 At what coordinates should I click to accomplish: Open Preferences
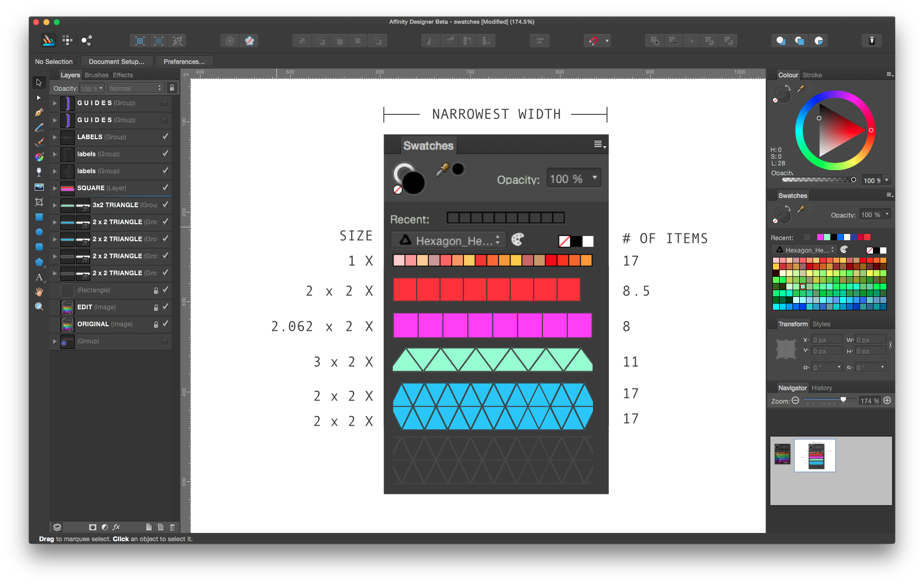coord(184,61)
